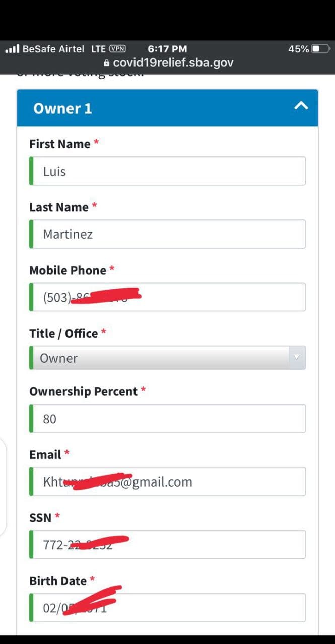Click the First Name label

pos(59,144)
